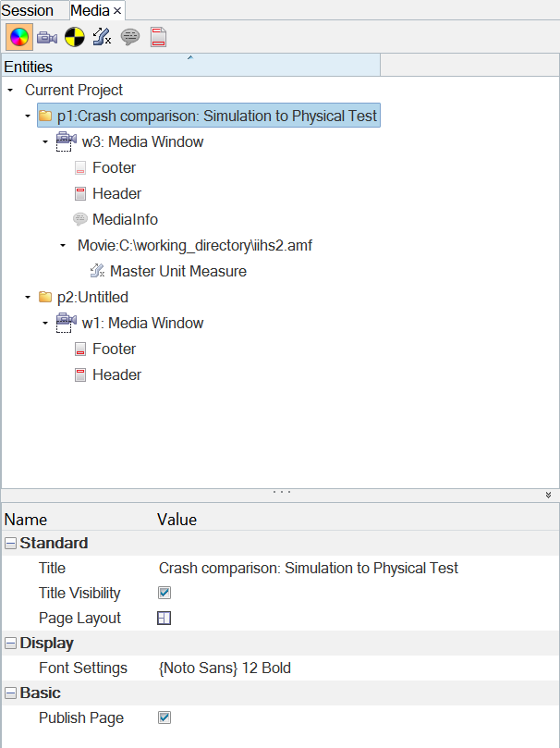Click the camera icon in toolbar

47,38
